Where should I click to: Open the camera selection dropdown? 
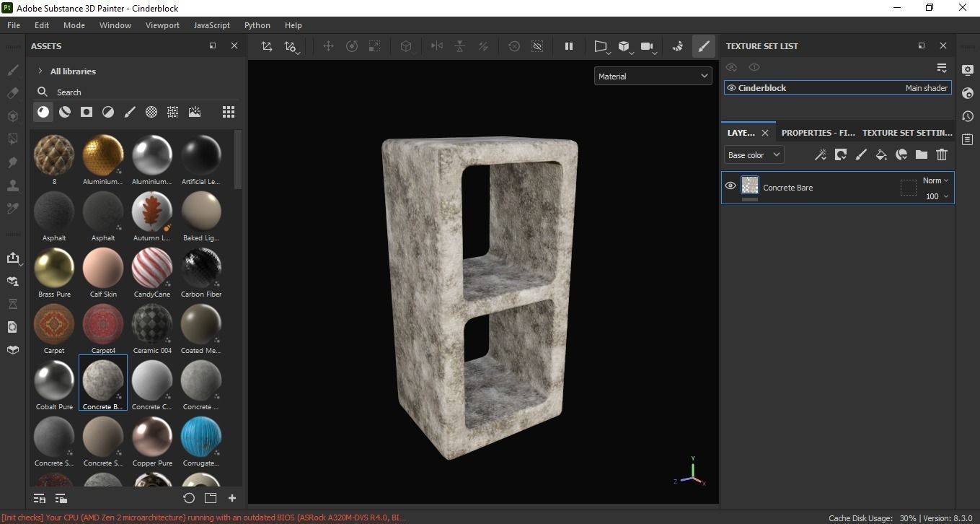tap(649, 46)
